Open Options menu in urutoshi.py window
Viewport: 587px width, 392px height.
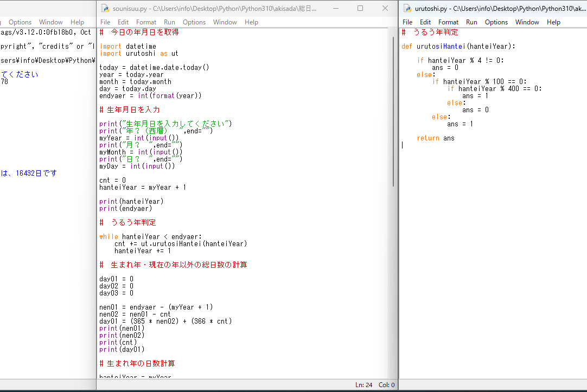tap(496, 22)
